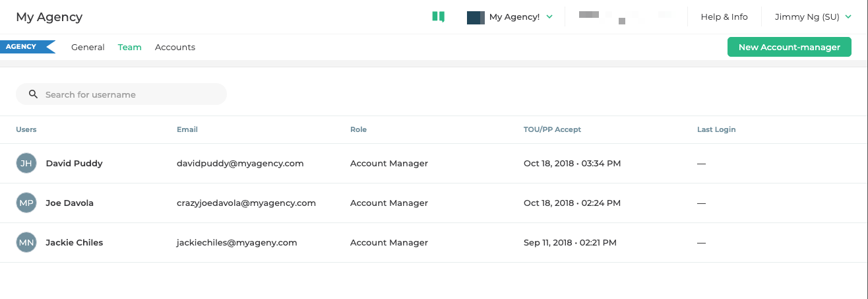Screen dimensions: 868x299
Task: Open the General tab
Action: pos(88,47)
